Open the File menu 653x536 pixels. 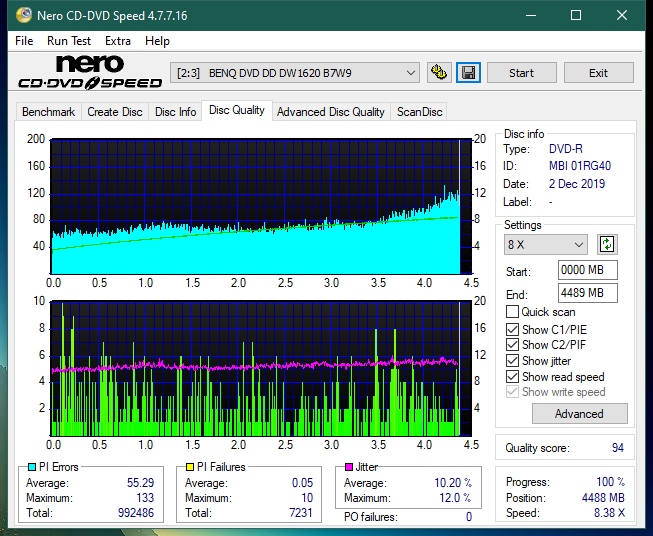pyautogui.click(x=24, y=41)
